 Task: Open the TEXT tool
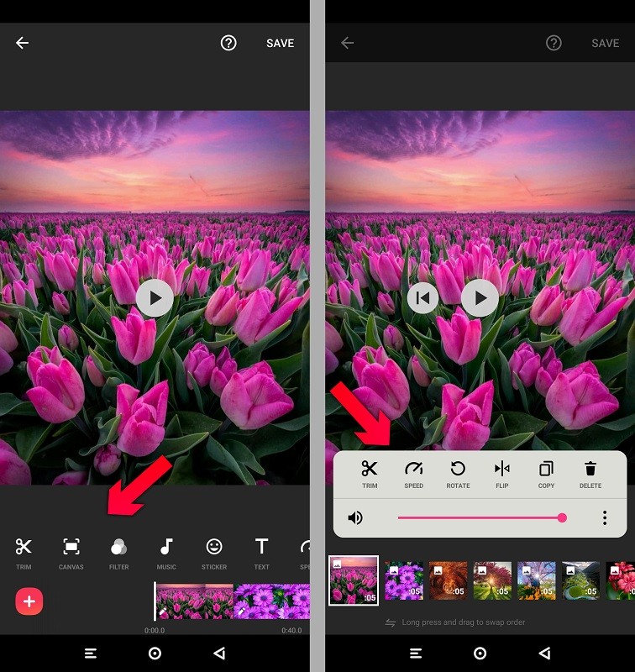tap(261, 554)
